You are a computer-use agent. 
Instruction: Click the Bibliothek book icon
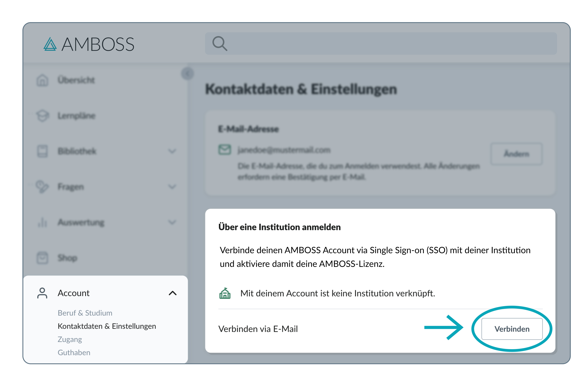coord(42,151)
